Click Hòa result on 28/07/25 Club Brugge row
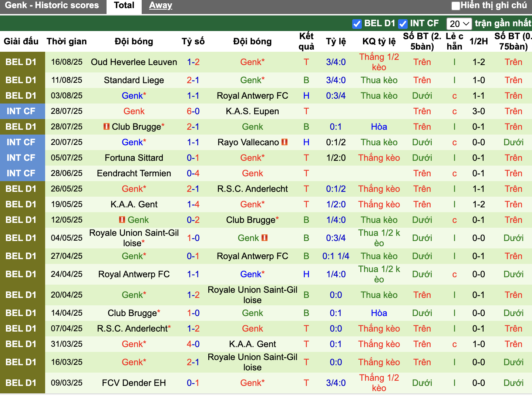 [379, 127]
